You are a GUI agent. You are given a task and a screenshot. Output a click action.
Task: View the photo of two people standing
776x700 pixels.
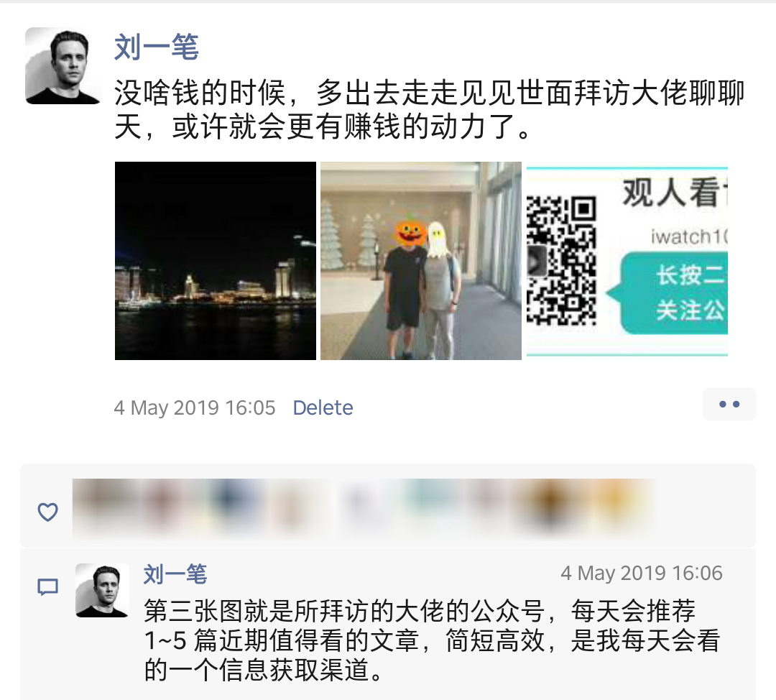pos(420,261)
